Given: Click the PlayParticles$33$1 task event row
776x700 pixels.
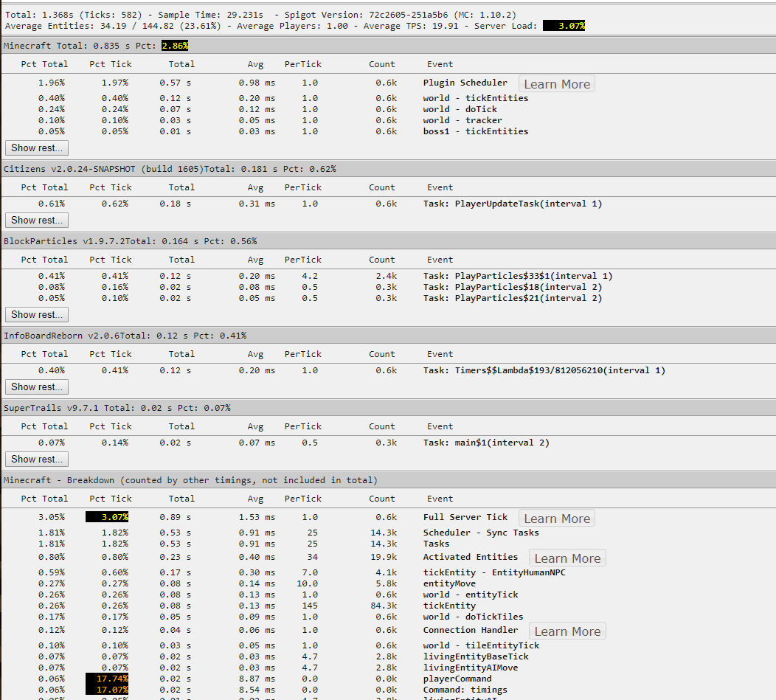Looking at the screenshot, I should click(517, 276).
